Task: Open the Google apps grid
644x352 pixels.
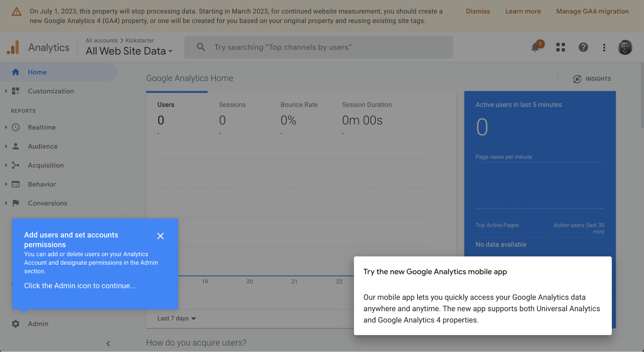Action: pyautogui.click(x=561, y=47)
